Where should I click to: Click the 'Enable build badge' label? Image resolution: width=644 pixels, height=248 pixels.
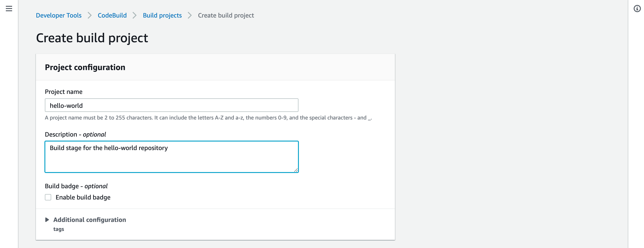pyautogui.click(x=83, y=197)
